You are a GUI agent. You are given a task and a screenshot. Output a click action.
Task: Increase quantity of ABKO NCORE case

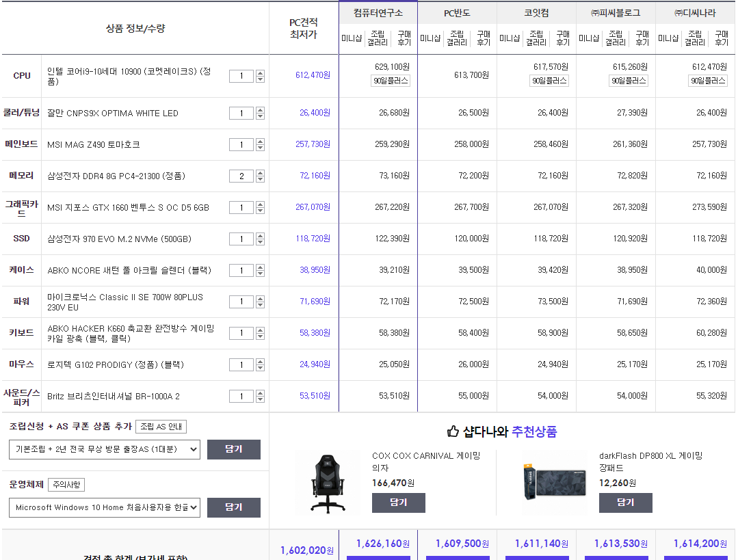[x=261, y=267]
